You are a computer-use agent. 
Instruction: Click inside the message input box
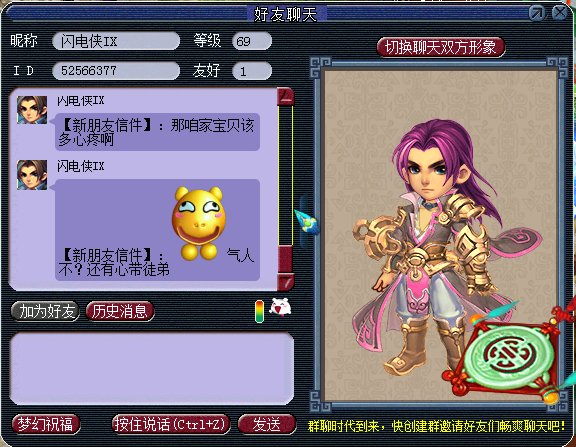151,368
